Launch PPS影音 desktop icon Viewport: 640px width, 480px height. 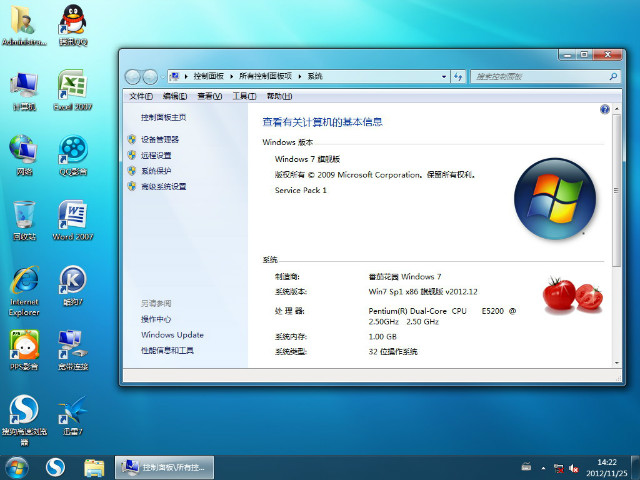[x=24, y=350]
